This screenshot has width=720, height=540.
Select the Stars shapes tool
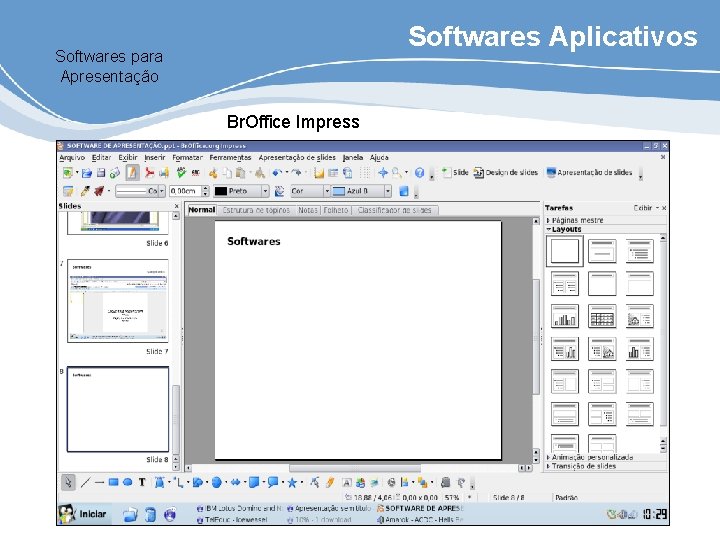292,483
